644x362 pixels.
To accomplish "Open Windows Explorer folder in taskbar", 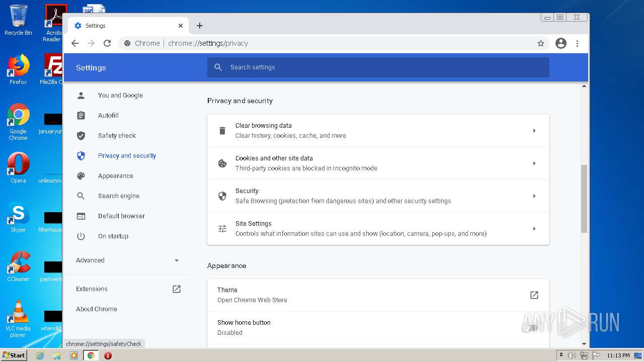I will click(57, 355).
